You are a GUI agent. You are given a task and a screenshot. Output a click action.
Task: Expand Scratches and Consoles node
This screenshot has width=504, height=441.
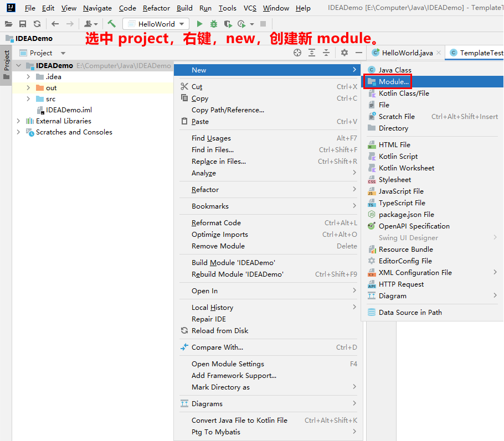point(18,132)
